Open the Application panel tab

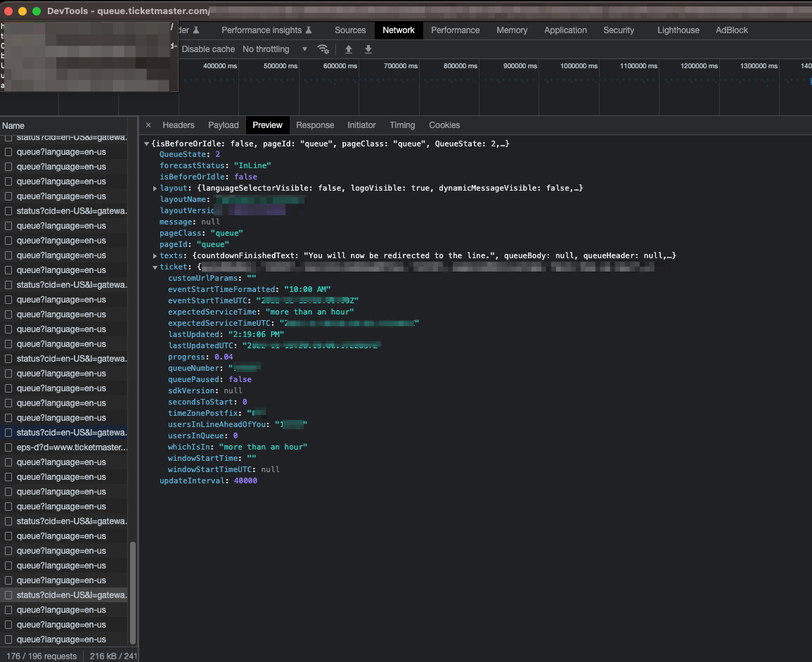pyautogui.click(x=565, y=30)
